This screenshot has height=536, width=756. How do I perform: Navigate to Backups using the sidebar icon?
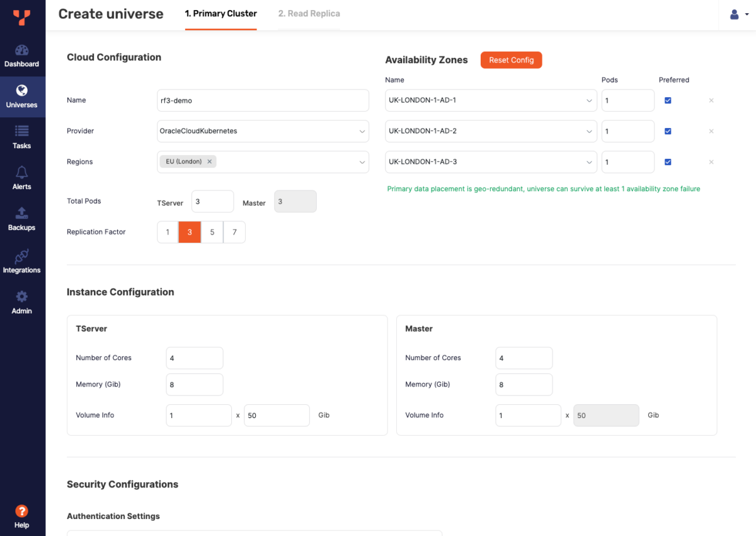click(22, 219)
